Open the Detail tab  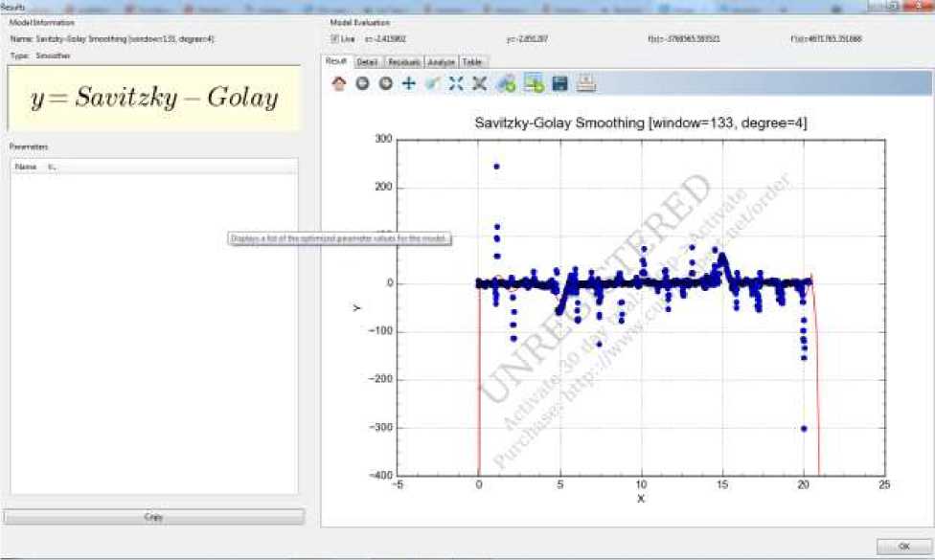(x=367, y=61)
